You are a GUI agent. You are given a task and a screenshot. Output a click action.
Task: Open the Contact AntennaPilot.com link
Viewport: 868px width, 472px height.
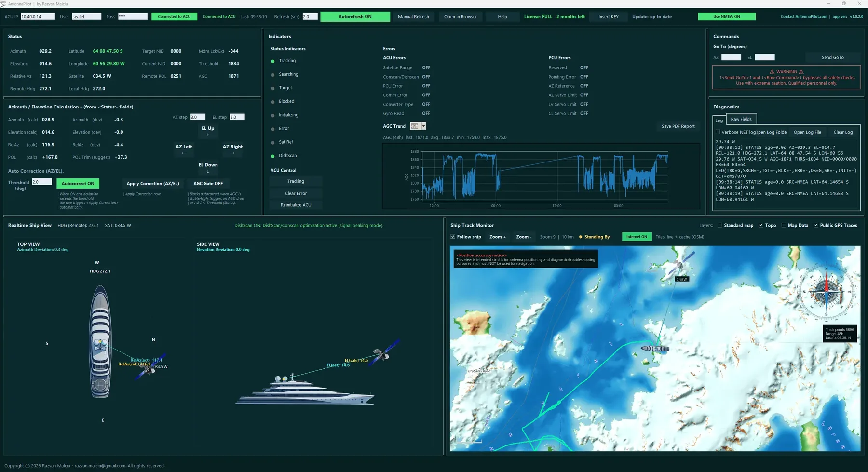[804, 16]
